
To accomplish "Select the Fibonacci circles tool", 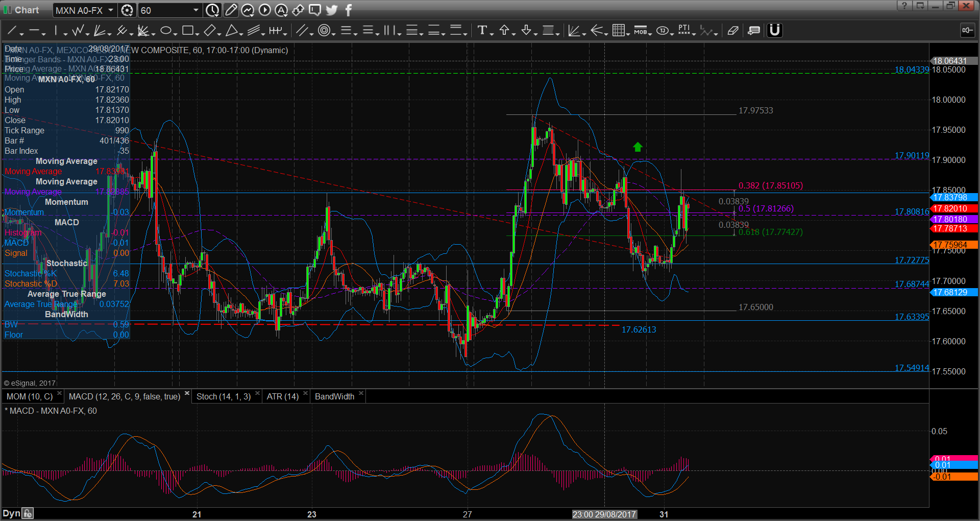I will point(324,31).
